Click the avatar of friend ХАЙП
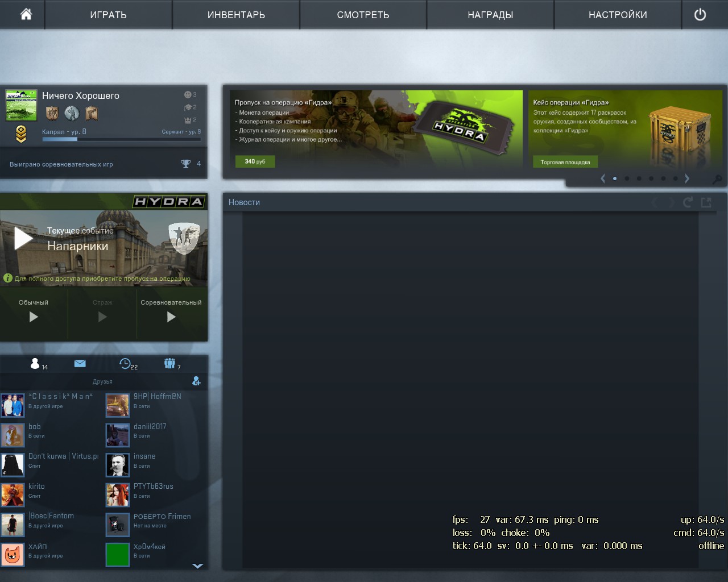This screenshot has height=582, width=728. tap(13, 555)
